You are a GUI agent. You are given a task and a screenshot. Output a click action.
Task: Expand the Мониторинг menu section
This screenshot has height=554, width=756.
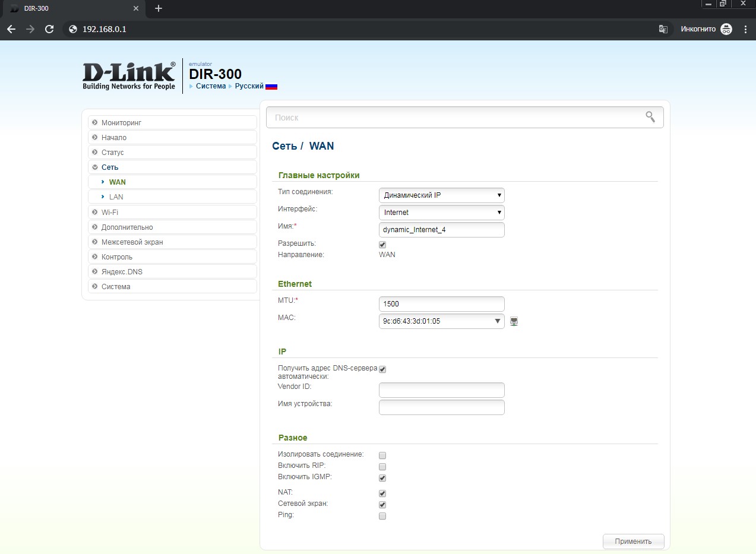coord(172,122)
